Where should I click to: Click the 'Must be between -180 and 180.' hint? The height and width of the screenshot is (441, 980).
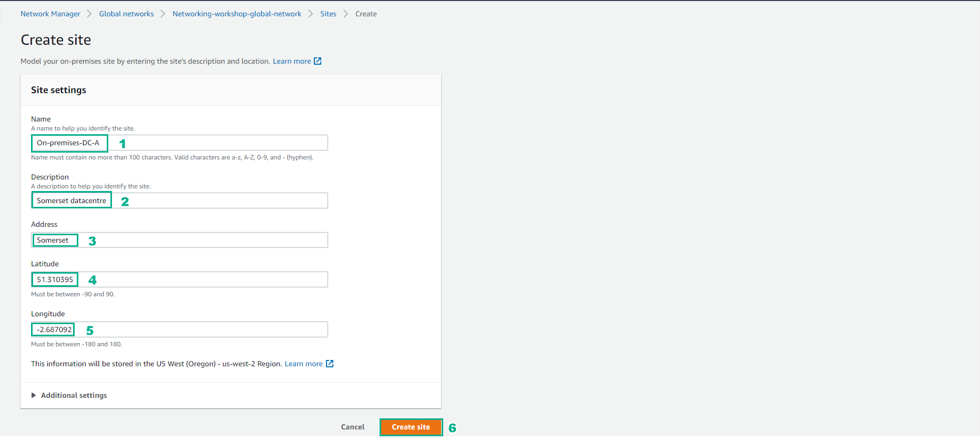tap(77, 344)
